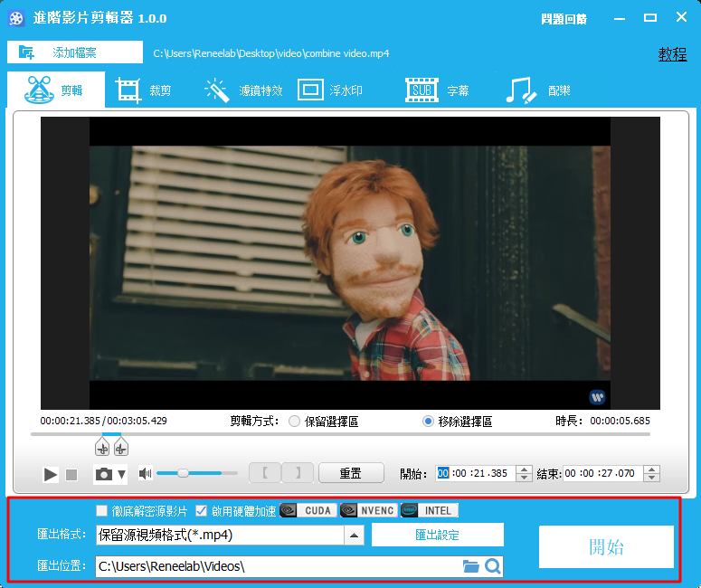The width and height of the screenshot is (701, 588).
Task: Switch to the 剪輯 cut tab
Action: pyautogui.click(x=56, y=90)
